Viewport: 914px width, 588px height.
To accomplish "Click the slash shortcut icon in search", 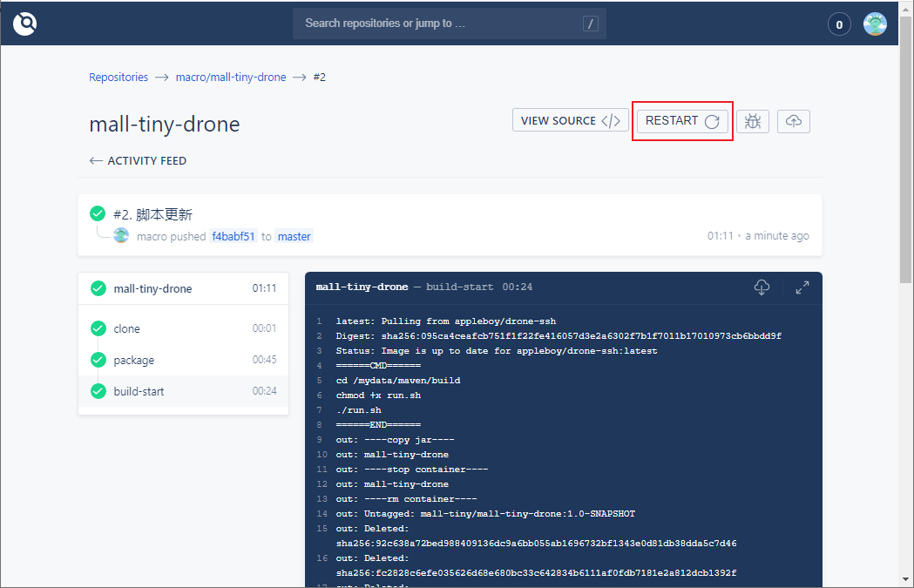I will point(591,24).
